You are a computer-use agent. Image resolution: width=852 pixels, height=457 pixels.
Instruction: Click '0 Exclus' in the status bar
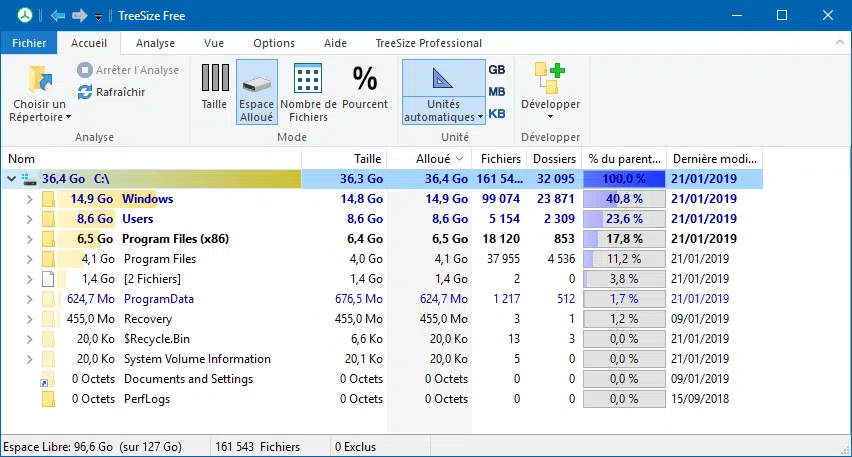[355, 447]
